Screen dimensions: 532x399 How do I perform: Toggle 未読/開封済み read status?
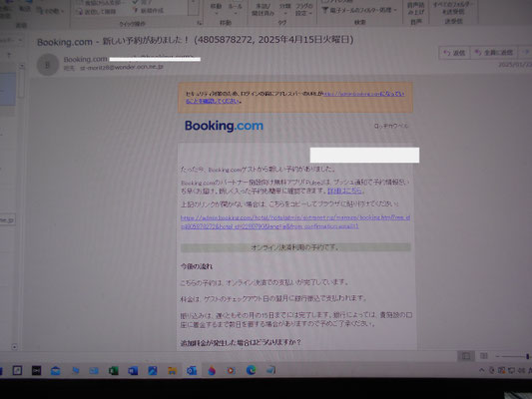coord(263,10)
